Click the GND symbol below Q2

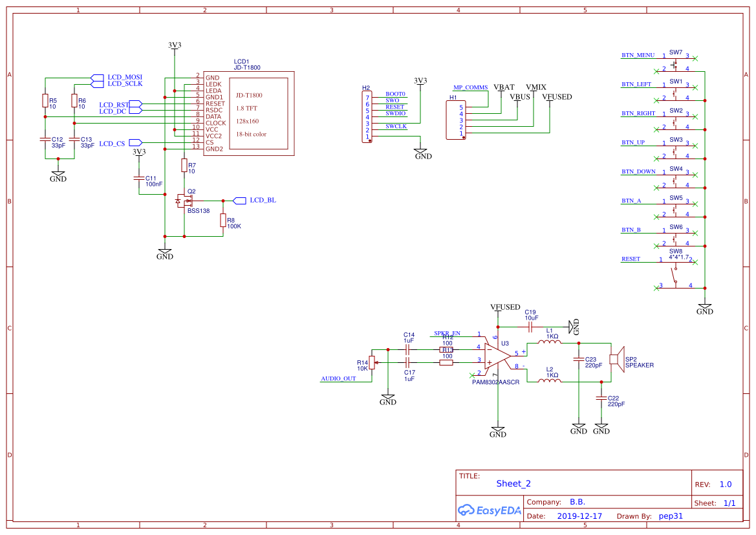[x=165, y=252]
